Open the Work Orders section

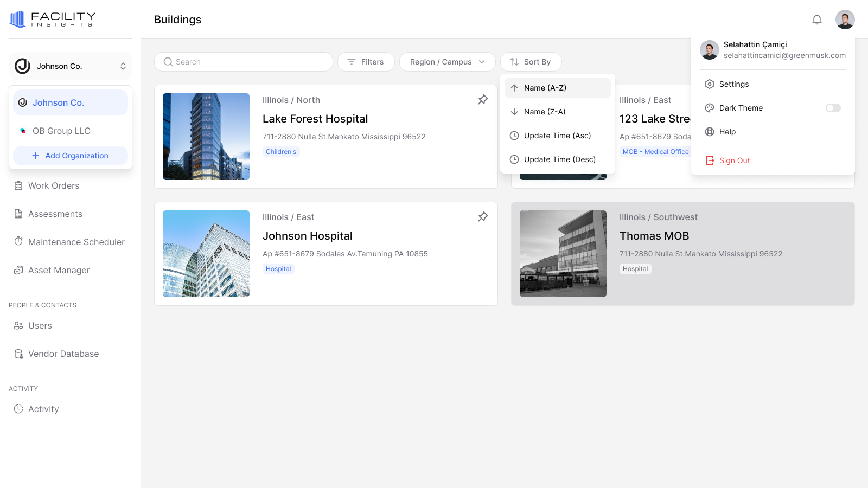click(x=53, y=185)
